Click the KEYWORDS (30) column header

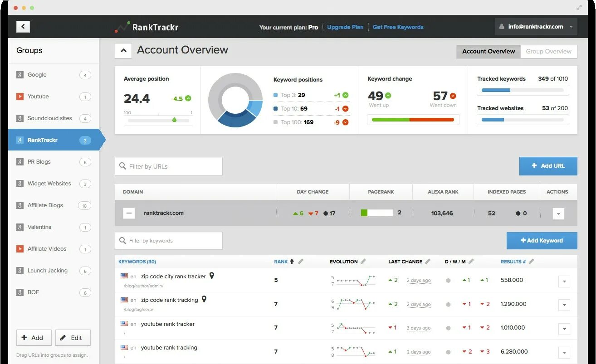point(137,262)
